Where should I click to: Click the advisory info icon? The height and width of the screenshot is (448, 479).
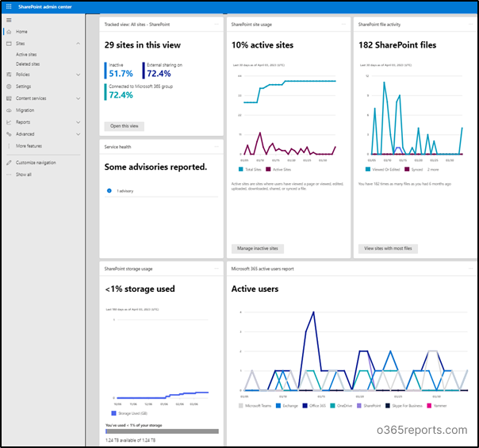point(109,190)
